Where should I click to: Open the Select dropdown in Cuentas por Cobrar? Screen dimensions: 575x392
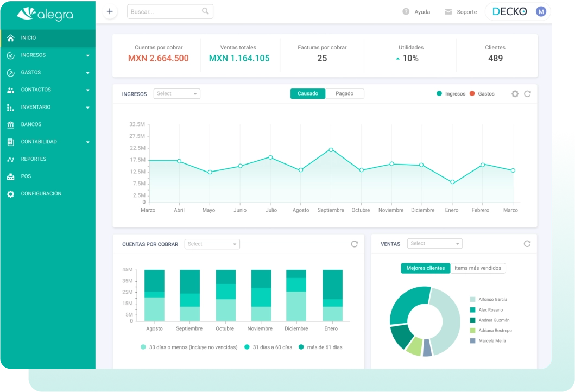click(212, 244)
